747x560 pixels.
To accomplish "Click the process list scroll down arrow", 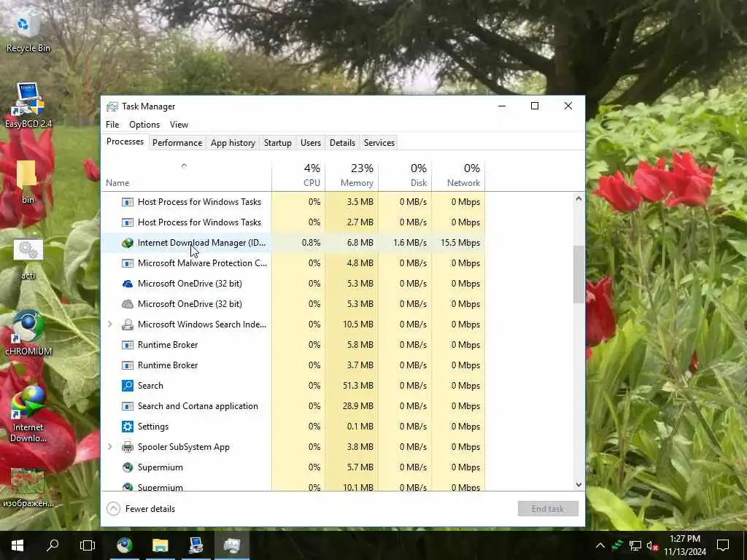I will click(578, 485).
